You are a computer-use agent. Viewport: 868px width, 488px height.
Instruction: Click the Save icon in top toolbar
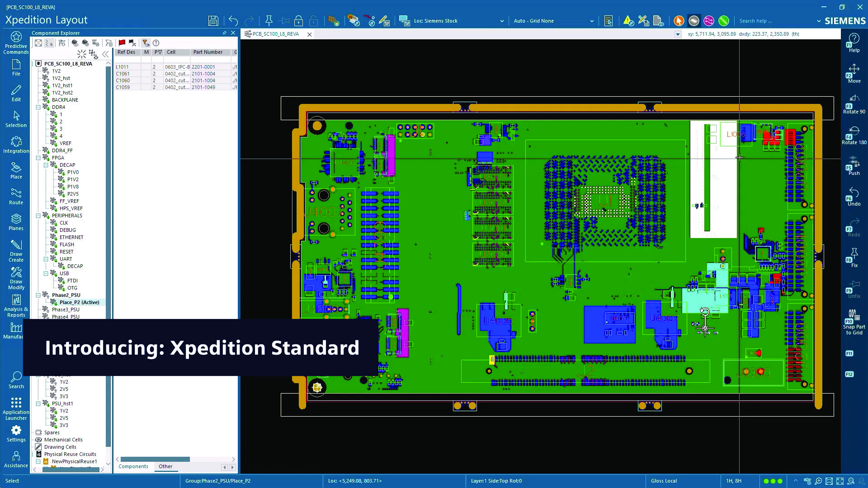coord(213,21)
